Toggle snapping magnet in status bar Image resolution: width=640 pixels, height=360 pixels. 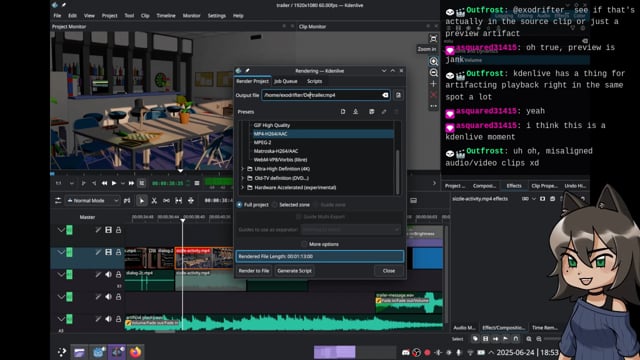pyautogui.click(x=516, y=339)
